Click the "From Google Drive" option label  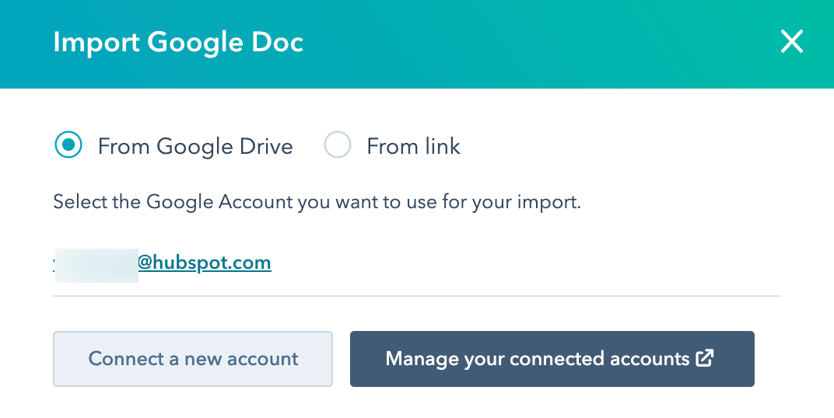point(195,147)
